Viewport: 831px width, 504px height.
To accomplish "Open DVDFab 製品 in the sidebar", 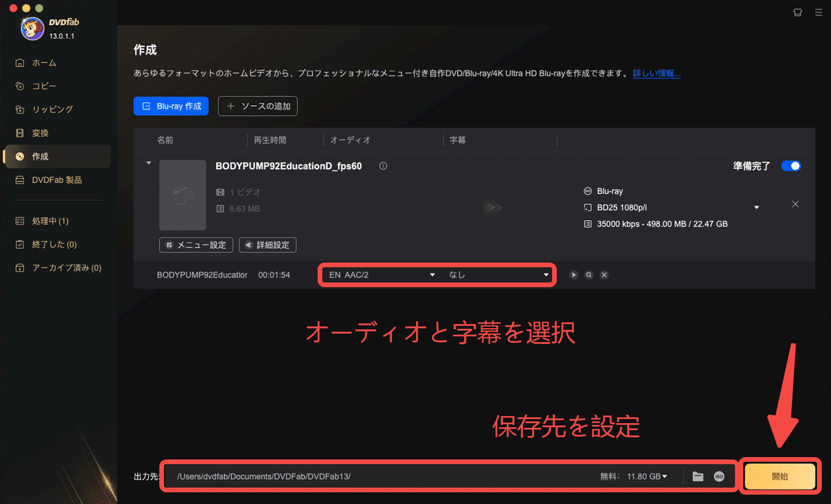I will pos(57,180).
